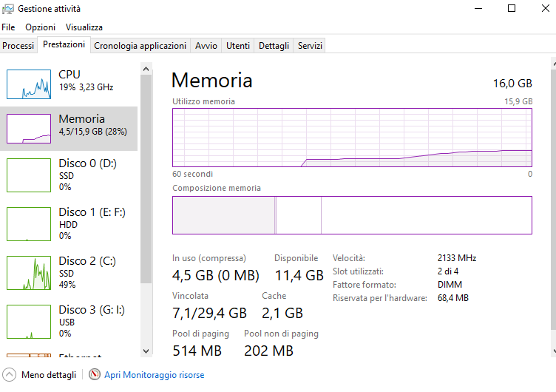The height and width of the screenshot is (392, 556).
Task: Open Disco 3 (G: I:) performance entry
Action: (x=69, y=322)
